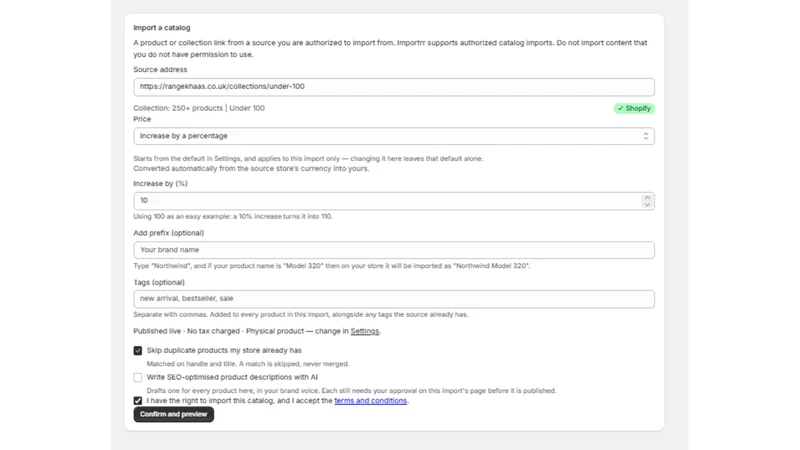Image resolution: width=800 pixels, height=450 pixels.
Task: Open the Price dropdown 'Increase by a percentage'
Action: (394, 136)
